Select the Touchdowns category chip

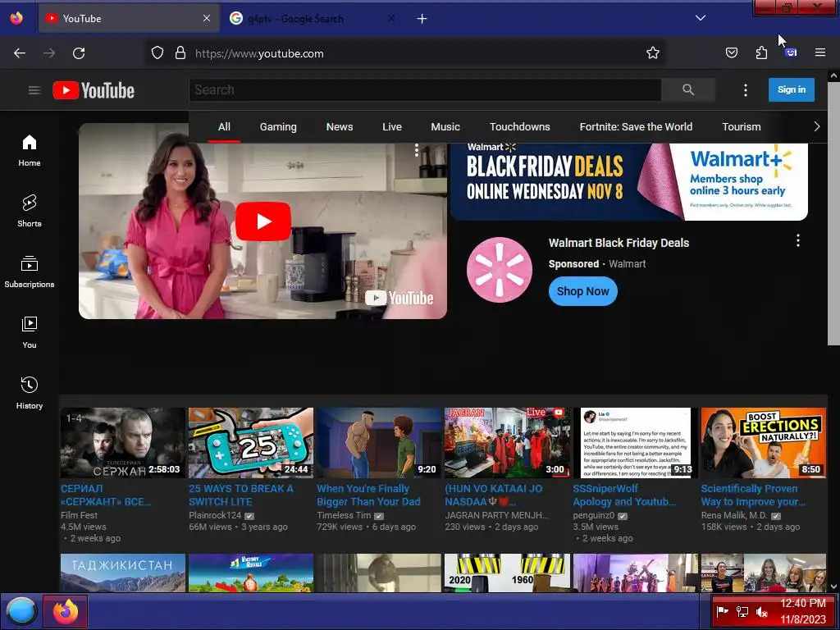(x=519, y=127)
